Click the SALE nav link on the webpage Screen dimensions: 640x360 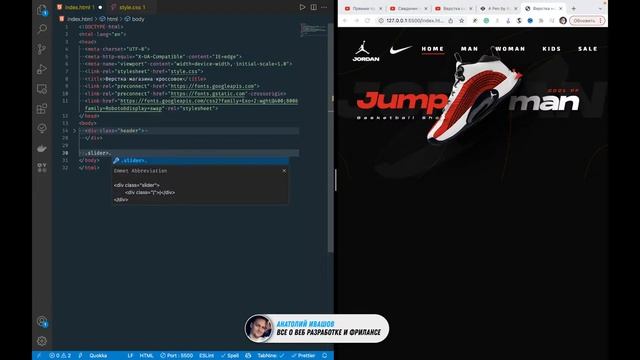[588, 49]
